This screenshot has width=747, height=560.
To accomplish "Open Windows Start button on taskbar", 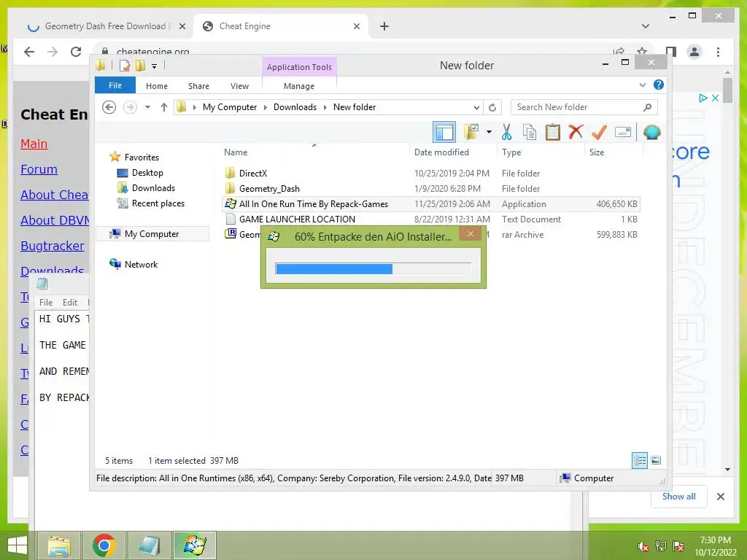I will [x=18, y=545].
